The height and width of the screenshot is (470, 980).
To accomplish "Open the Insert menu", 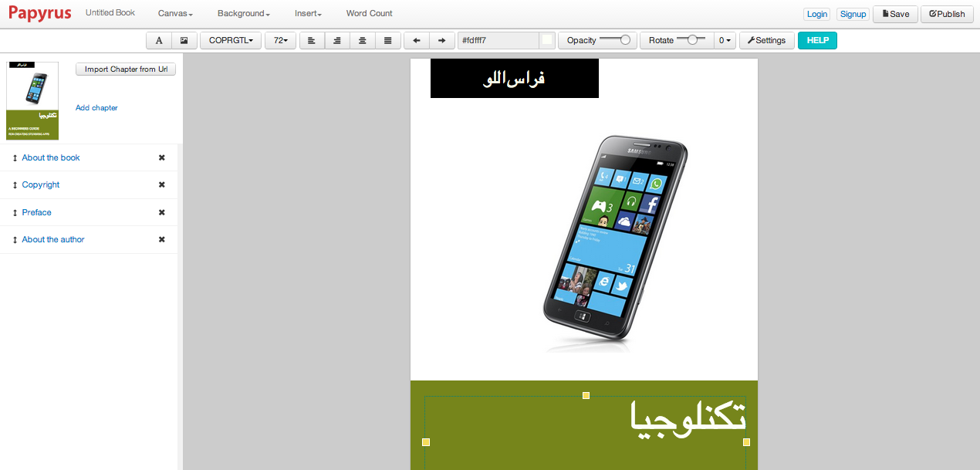I will [x=308, y=13].
